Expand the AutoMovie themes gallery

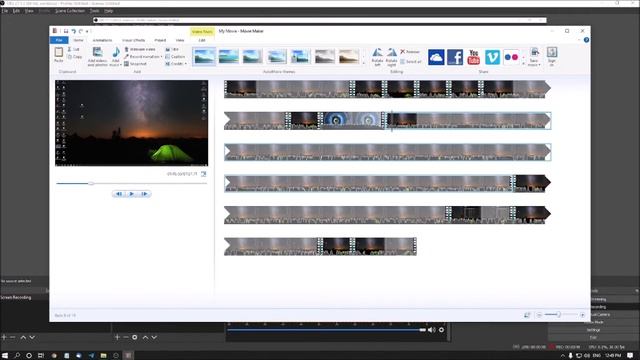click(364, 63)
